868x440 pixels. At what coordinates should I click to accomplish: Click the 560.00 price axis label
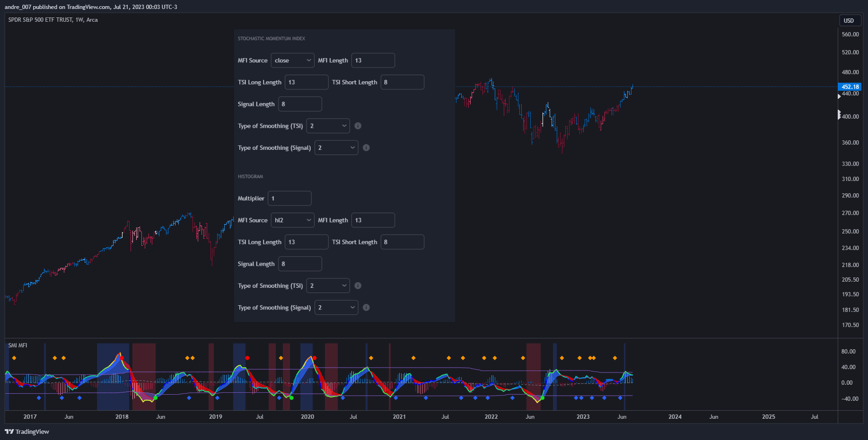click(x=850, y=35)
